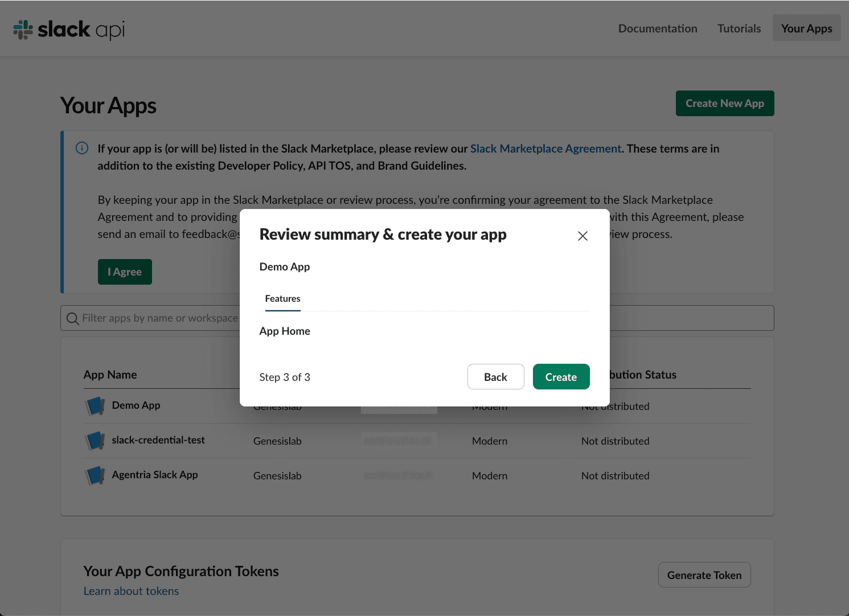Open the Slack Marketplace Agreement link
Screen dimensions: 849x616
(x=546, y=149)
